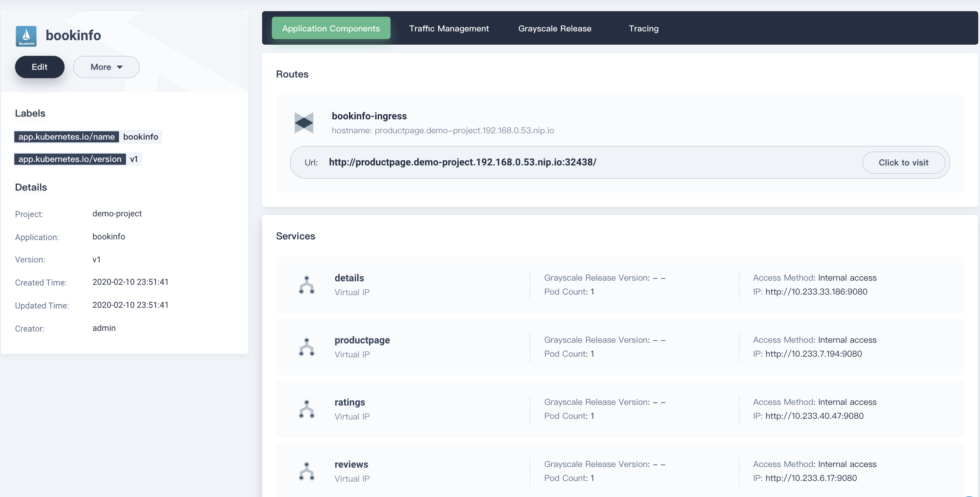Switch to the Traffic Management tab
This screenshot has width=980, height=497.
448,28
